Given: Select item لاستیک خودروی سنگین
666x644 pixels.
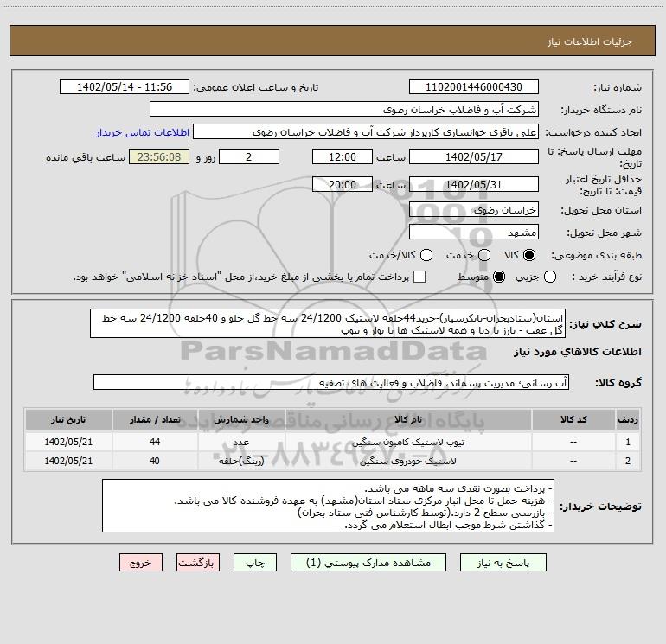Looking at the screenshot, I should 408,461.
